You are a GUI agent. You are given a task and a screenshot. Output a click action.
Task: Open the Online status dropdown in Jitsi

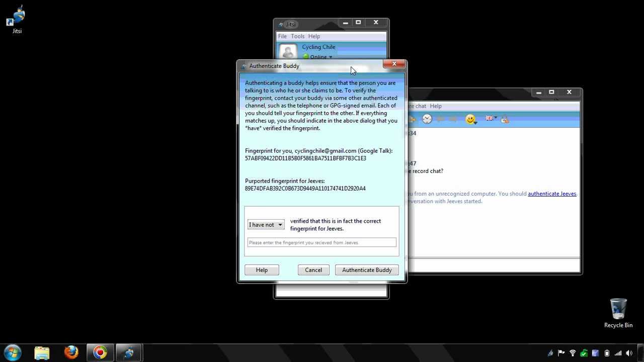coord(318,57)
